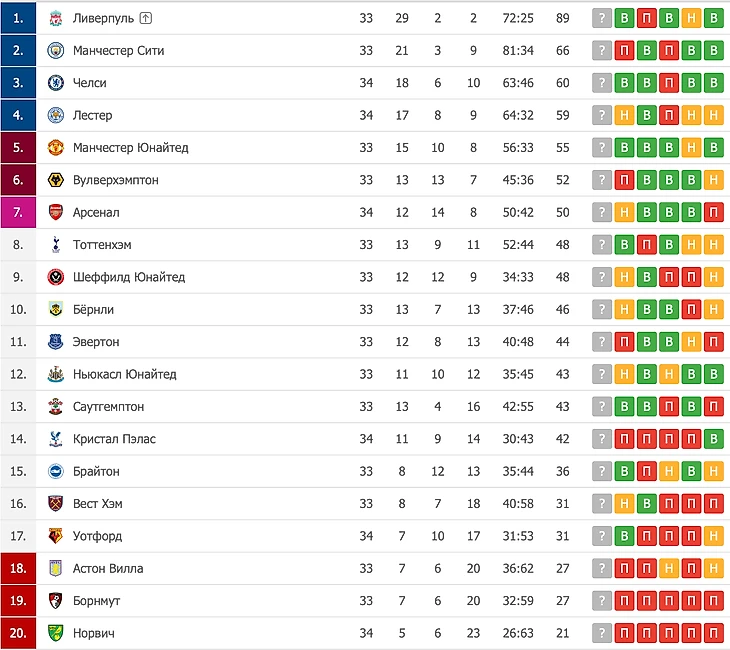Viewport: 730px width, 650px height.
Task: Click the Tottenham club crest icon
Action: point(55,244)
